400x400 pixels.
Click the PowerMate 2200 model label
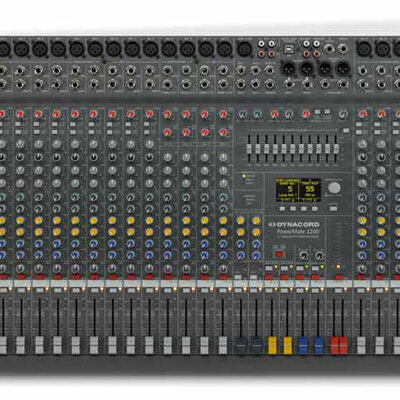(x=299, y=231)
